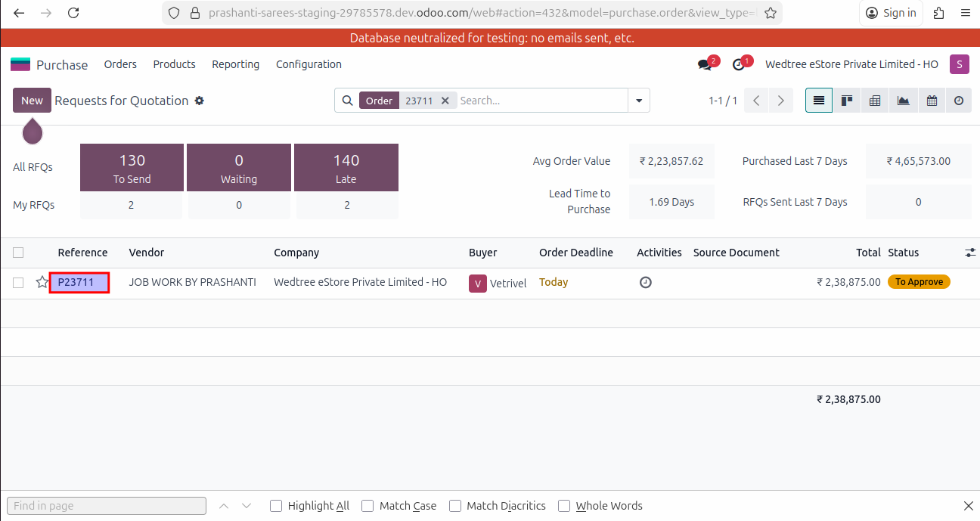
Task: Remove the Order 23711 search filter
Action: 445,101
